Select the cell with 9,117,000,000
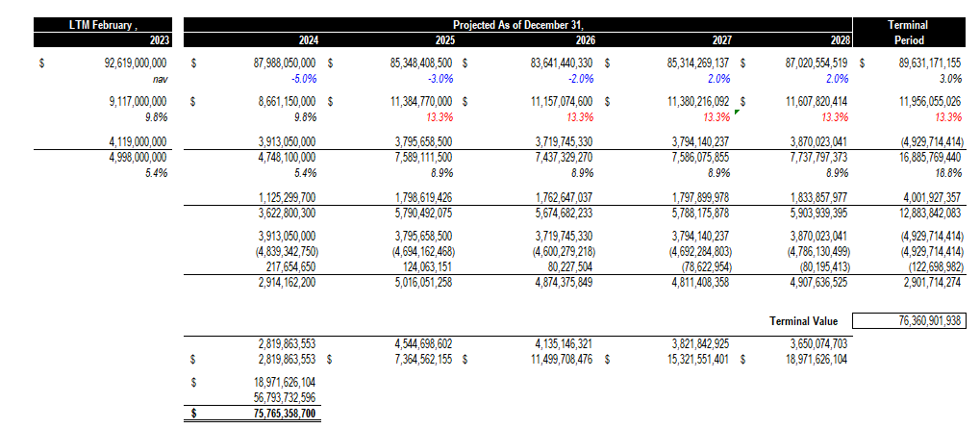The image size is (980, 428). pos(138,101)
